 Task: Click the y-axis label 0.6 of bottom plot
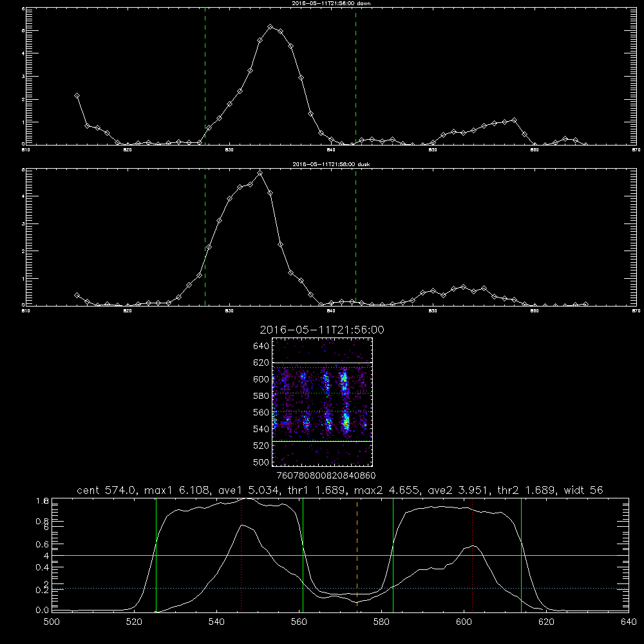pyautogui.click(x=43, y=544)
